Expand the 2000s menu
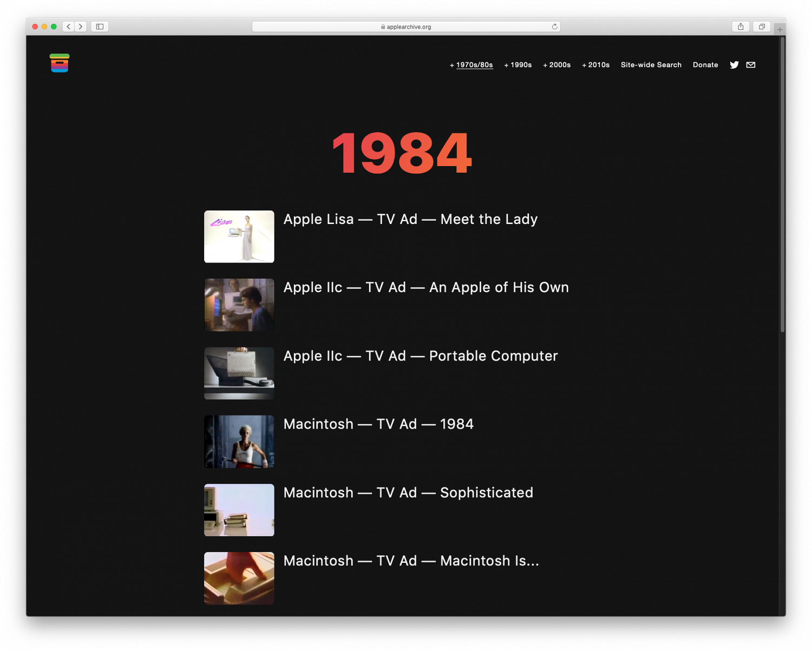812x651 pixels. pyautogui.click(x=556, y=65)
